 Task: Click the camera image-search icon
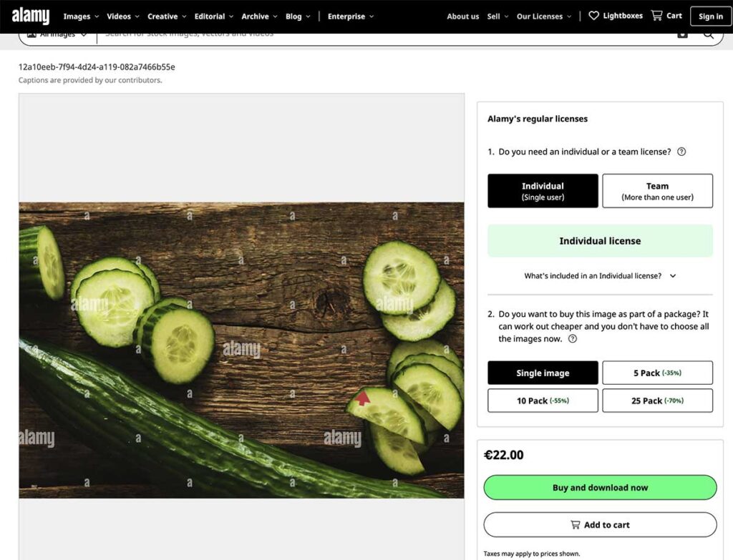(682, 34)
